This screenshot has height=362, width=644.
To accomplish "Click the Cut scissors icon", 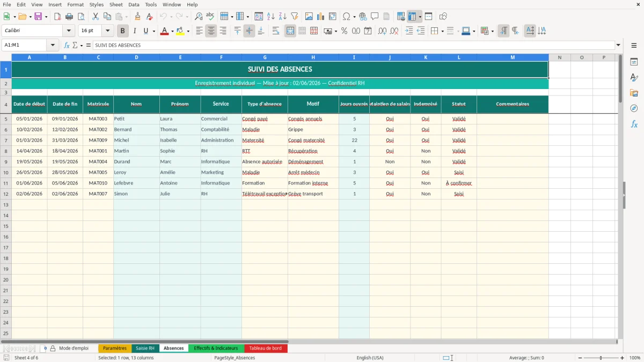I will pos(95,17).
